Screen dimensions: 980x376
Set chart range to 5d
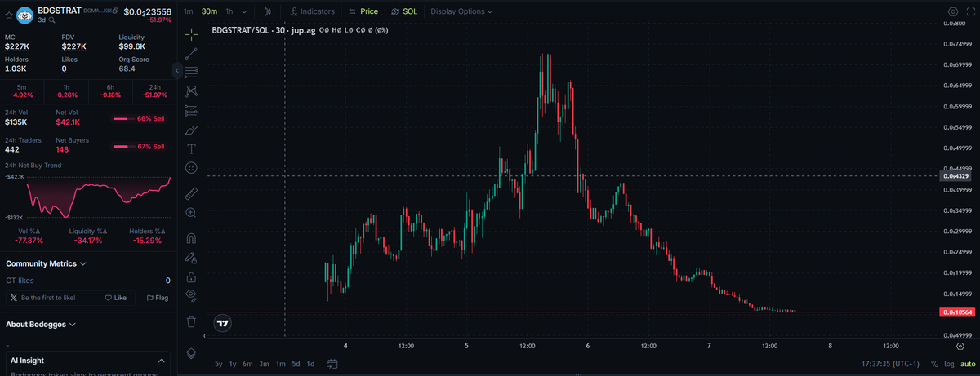click(x=296, y=364)
